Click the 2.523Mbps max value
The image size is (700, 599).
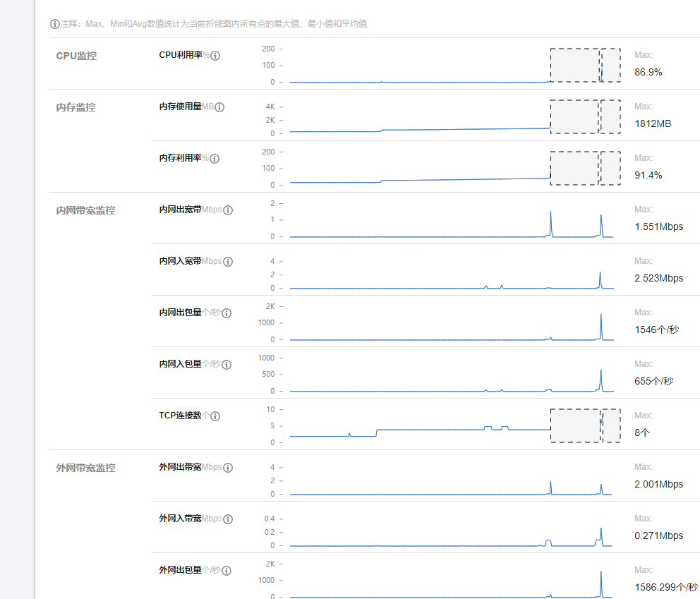click(x=659, y=278)
